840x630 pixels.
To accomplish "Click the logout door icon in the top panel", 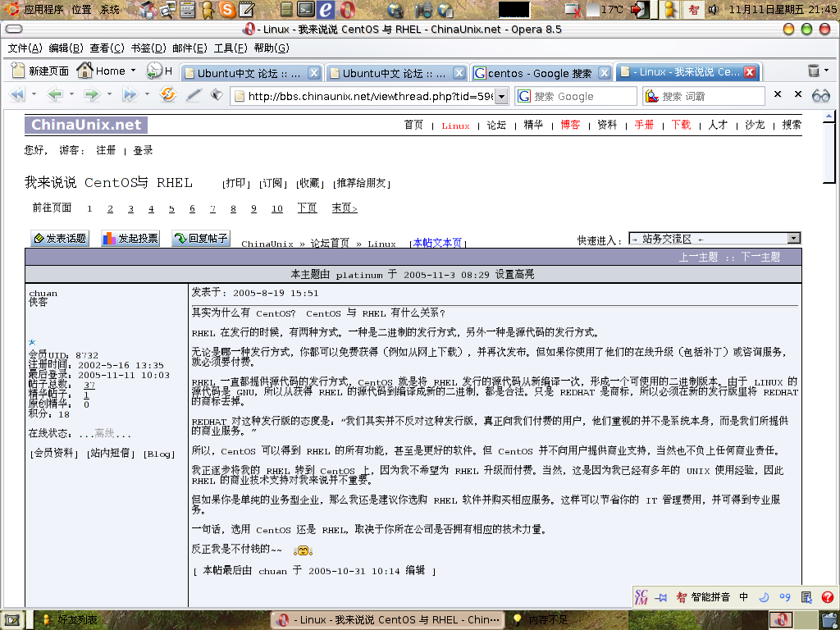I will pyautogui.click(x=640, y=9).
